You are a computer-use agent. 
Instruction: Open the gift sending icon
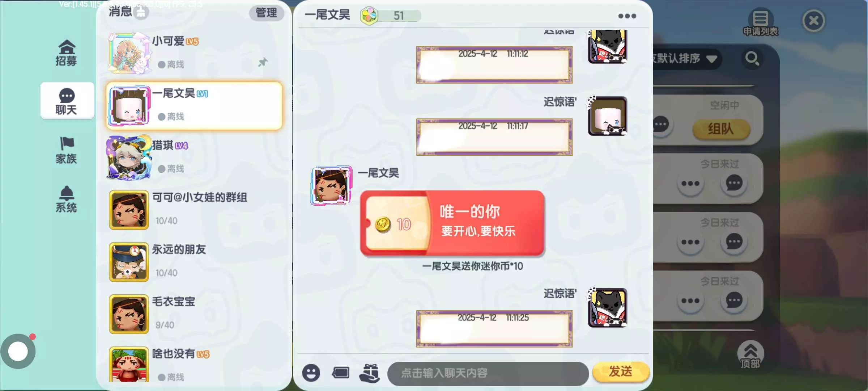370,373
